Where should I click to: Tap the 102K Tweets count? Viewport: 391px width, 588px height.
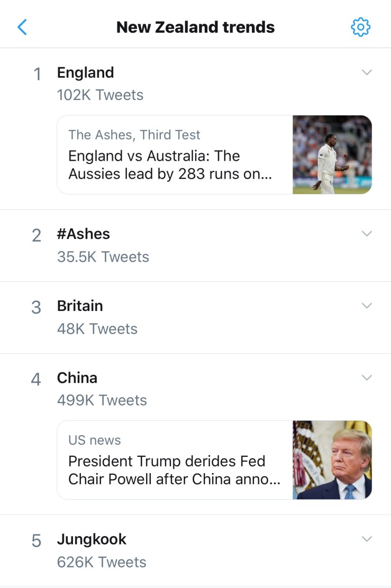[x=100, y=95]
